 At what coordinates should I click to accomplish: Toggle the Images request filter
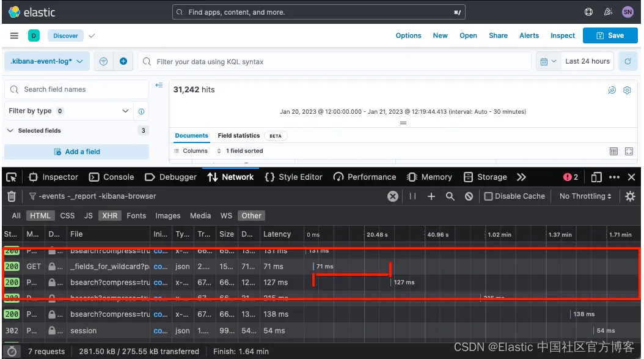[167, 216]
